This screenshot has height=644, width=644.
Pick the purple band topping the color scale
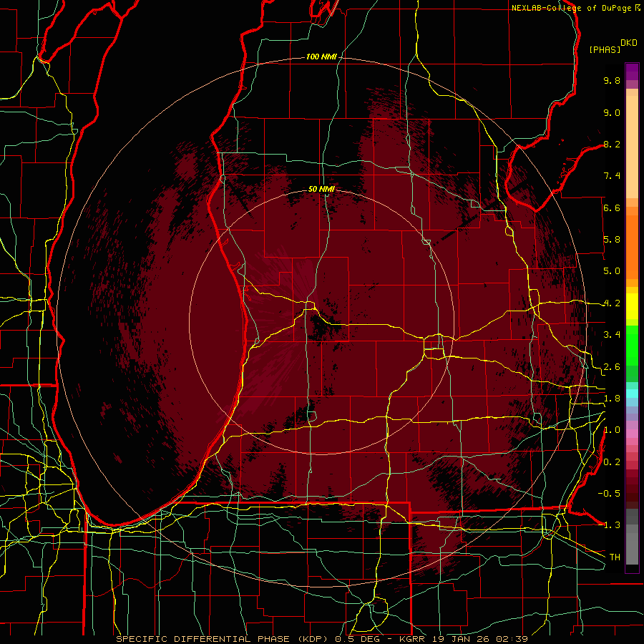(632, 72)
